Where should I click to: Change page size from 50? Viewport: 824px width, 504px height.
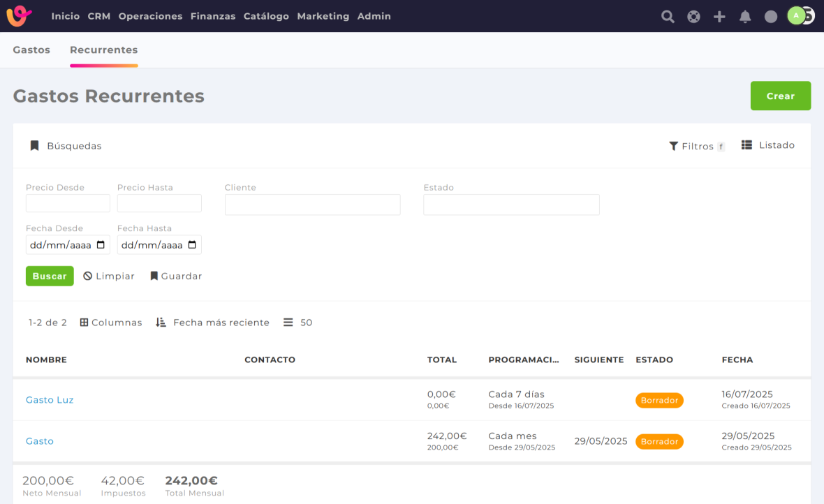point(298,323)
